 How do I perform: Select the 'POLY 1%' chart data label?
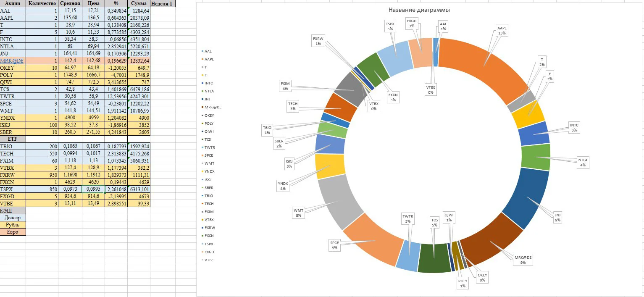coord(463,284)
